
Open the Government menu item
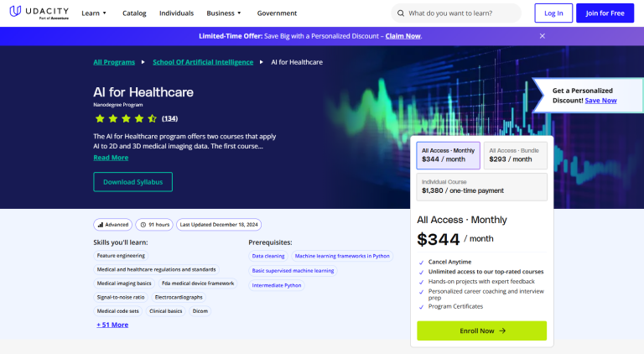pos(277,13)
